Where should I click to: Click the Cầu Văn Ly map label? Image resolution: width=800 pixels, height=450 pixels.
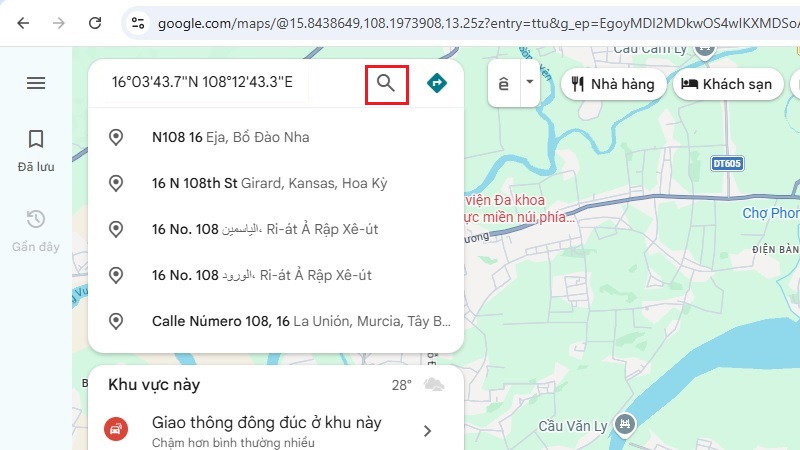[573, 426]
